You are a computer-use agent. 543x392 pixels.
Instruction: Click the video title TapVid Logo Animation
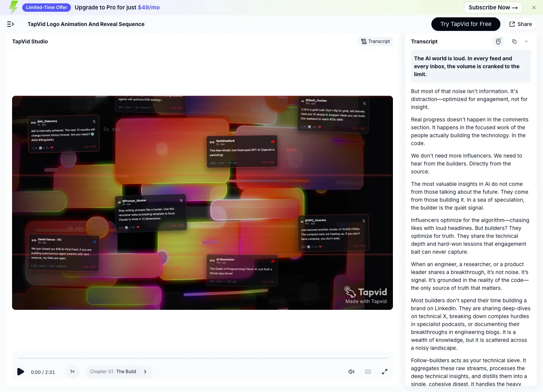coord(86,24)
